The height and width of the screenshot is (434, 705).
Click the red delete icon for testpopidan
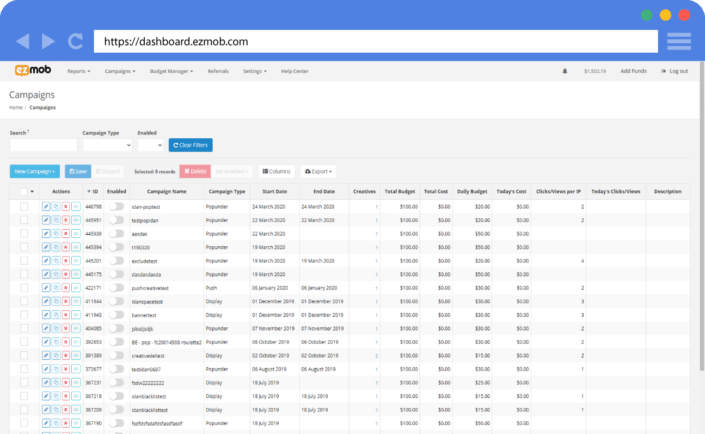tap(66, 220)
